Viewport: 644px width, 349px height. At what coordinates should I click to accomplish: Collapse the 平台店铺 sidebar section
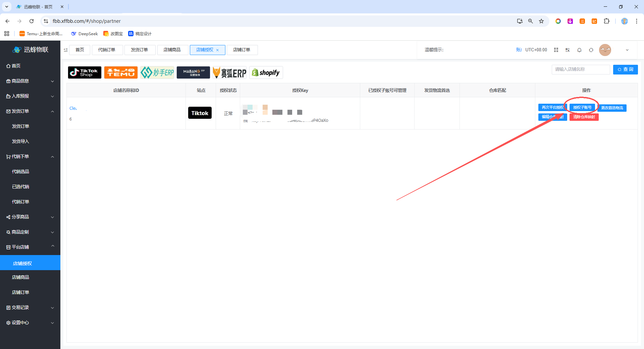click(x=30, y=247)
